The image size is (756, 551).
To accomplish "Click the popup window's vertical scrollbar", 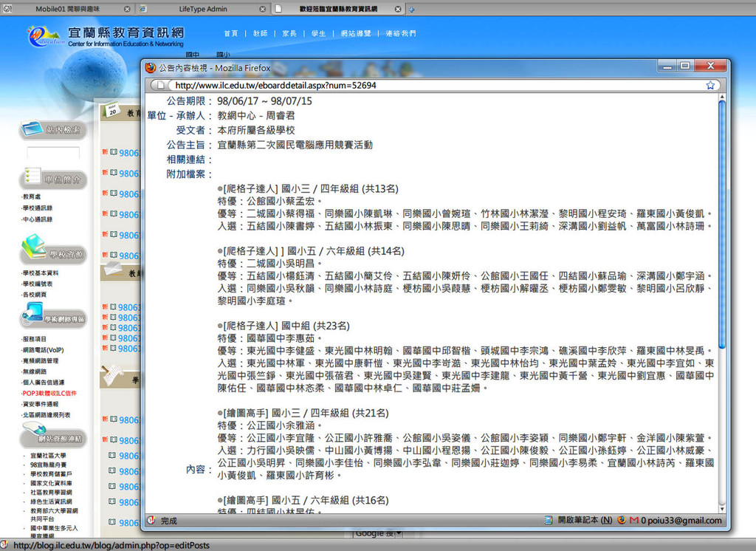I will pos(721,222).
